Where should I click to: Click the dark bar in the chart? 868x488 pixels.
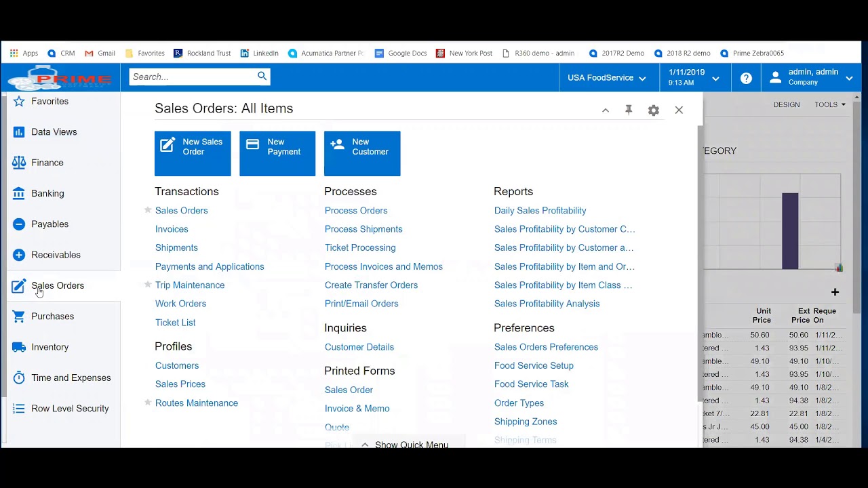790,231
